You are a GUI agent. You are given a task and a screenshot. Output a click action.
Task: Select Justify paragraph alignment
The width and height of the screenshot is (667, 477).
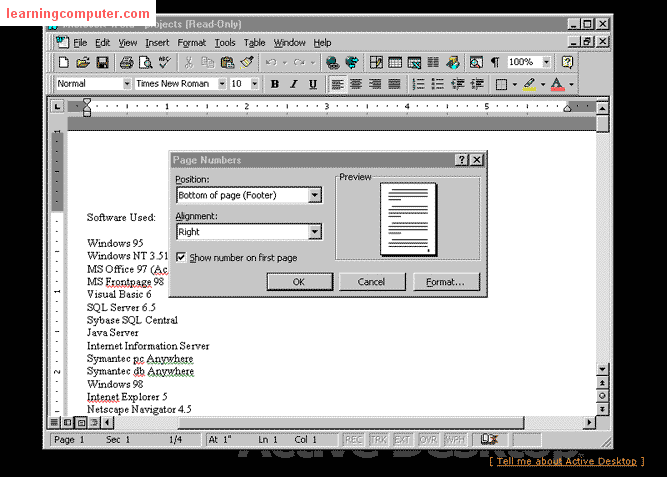[395, 84]
